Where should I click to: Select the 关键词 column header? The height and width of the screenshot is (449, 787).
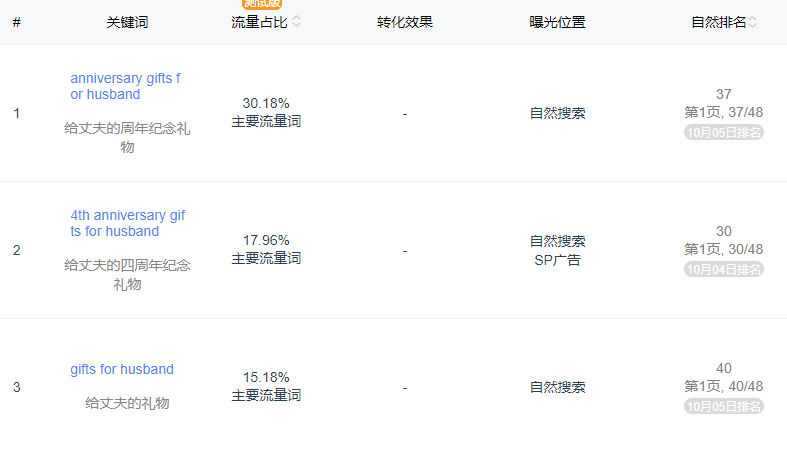(127, 22)
